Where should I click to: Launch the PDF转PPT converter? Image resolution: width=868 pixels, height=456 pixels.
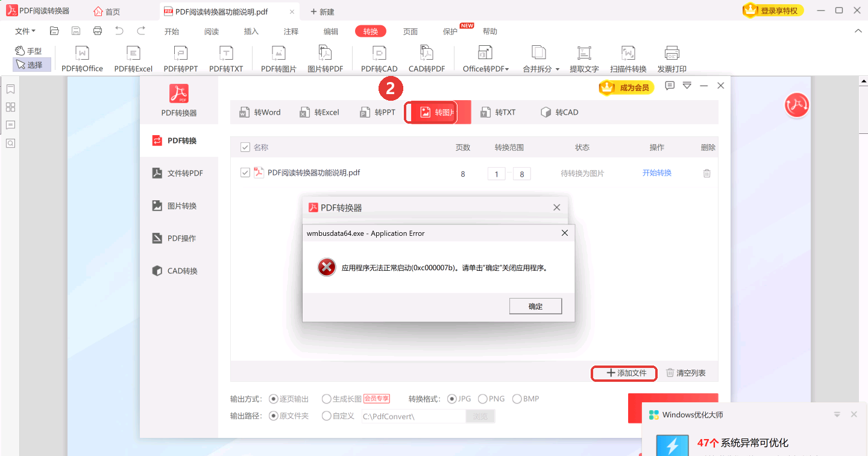tap(181, 59)
